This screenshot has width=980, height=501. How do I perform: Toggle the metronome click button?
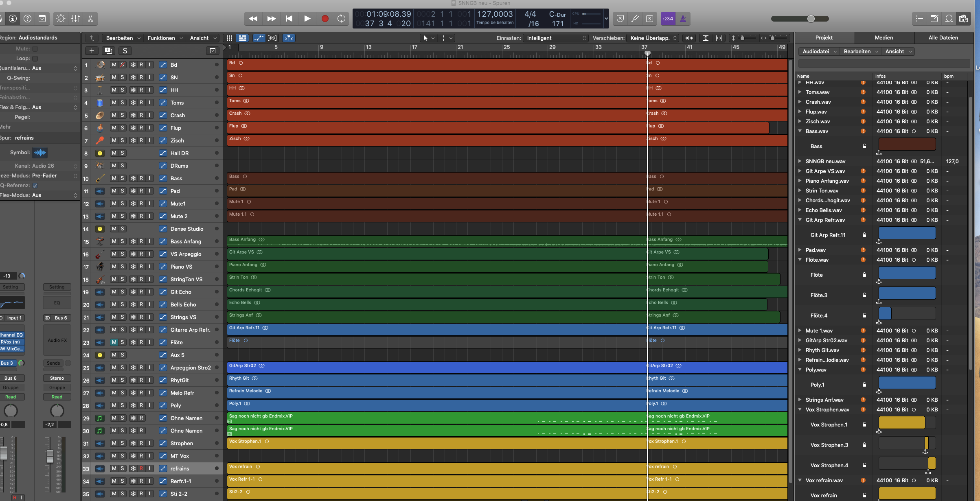tap(683, 19)
